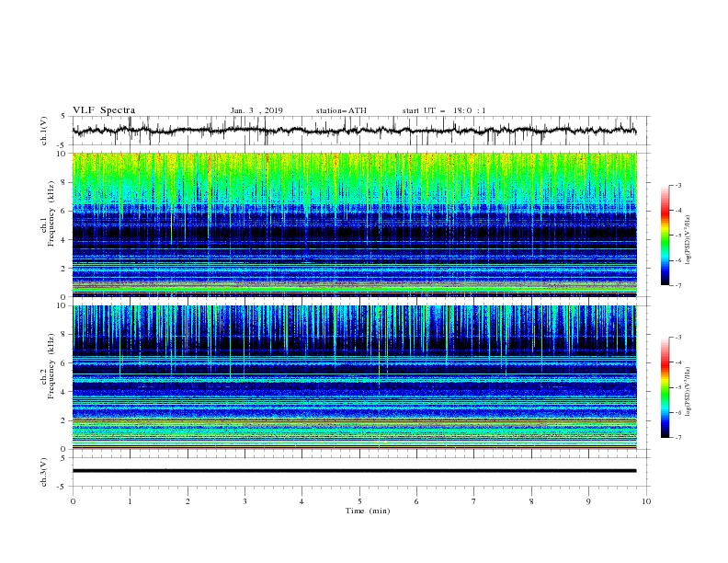Click the "-5" tick on ch.2 color bar

click(x=678, y=387)
